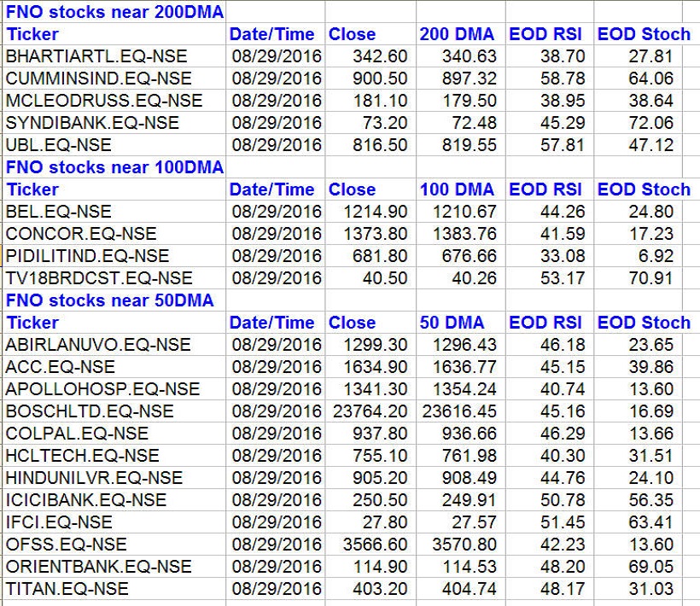The image size is (700, 606).
Task: Select the HINDUNILVR.EQ-NSE ticker cell
Action: pos(94,478)
